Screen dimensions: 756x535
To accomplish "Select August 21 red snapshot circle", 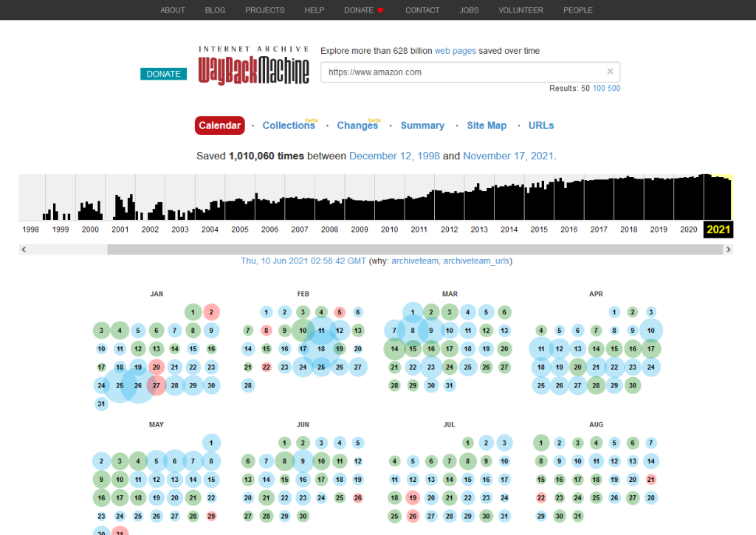I will (x=651, y=479).
